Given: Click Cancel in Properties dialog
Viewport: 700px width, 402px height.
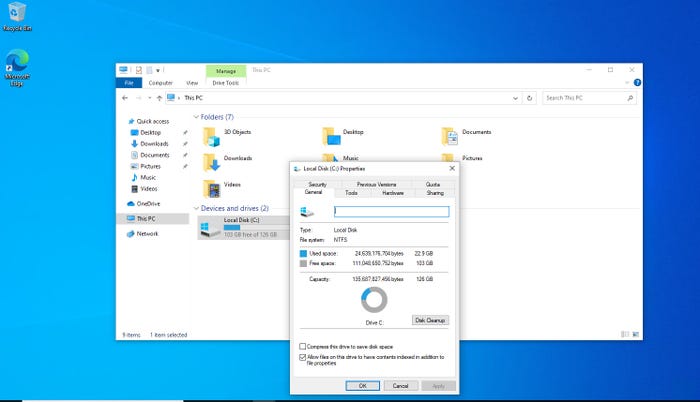Looking at the screenshot, I should pos(400,386).
